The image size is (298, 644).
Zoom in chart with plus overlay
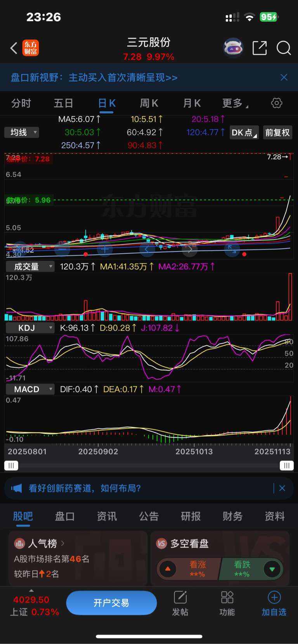(105, 249)
